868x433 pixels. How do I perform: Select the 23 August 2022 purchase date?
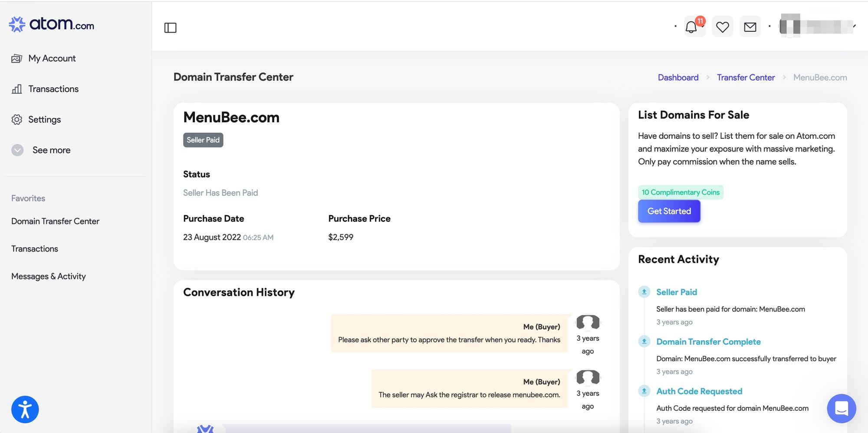[212, 237]
